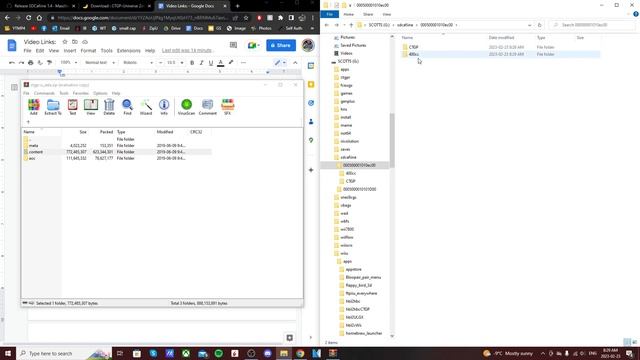
Task: Click Google Docs print icon
Action: [x=31, y=63]
